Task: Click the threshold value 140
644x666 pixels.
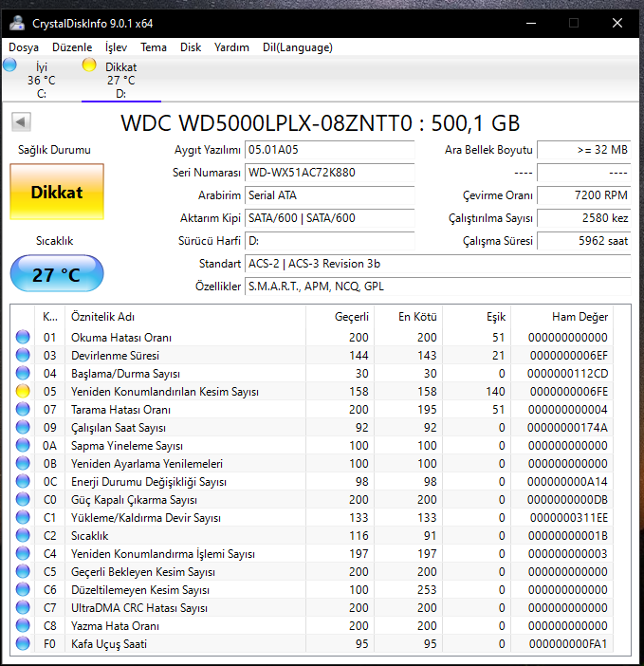Action: (x=495, y=392)
